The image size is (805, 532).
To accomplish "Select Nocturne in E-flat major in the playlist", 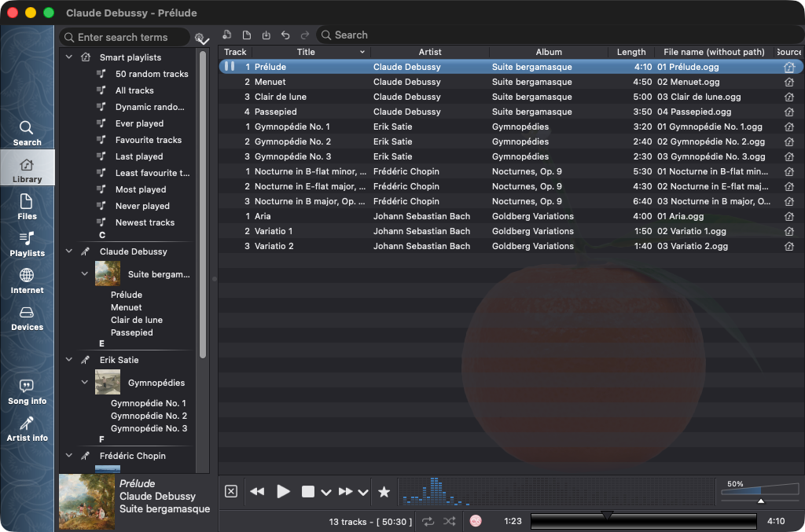I will (510, 186).
